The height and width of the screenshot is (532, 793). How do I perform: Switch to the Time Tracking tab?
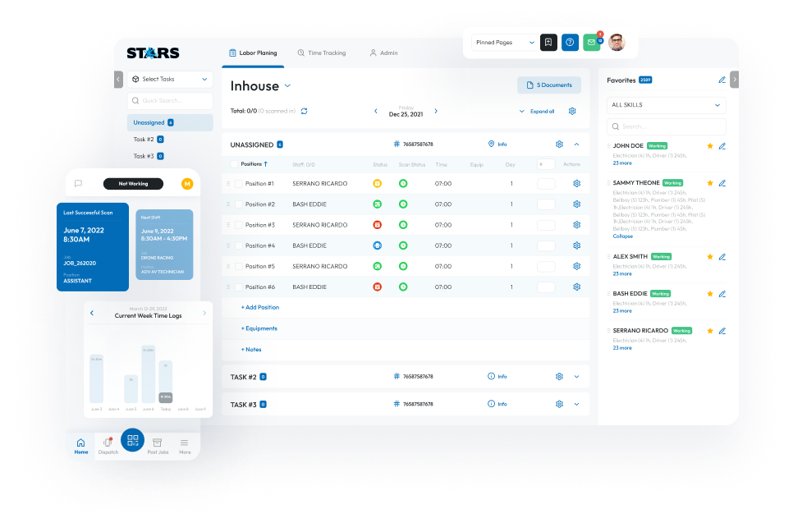(x=322, y=53)
